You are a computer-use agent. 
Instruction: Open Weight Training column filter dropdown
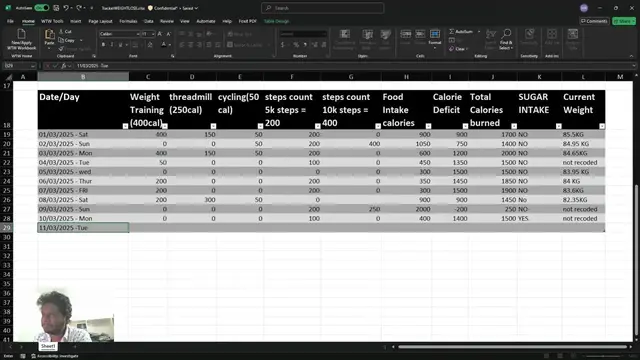pyautogui.click(x=165, y=126)
